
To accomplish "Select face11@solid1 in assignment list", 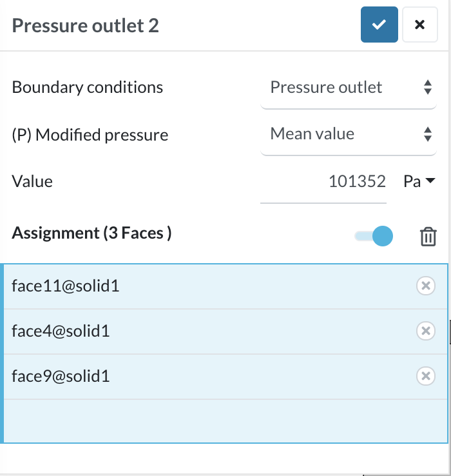I will point(66,286).
